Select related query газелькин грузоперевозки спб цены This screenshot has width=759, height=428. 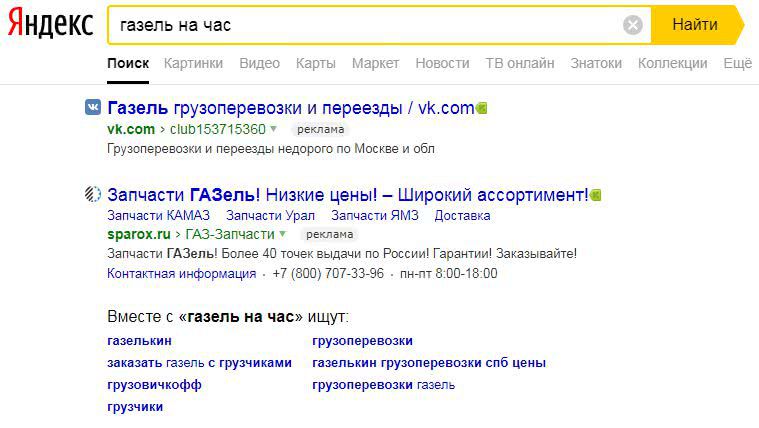428,363
